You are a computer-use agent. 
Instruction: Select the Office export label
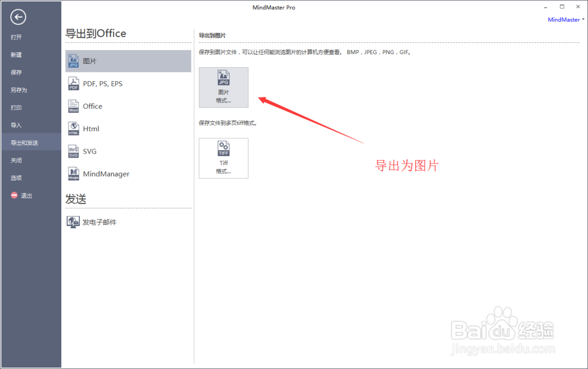(x=93, y=107)
